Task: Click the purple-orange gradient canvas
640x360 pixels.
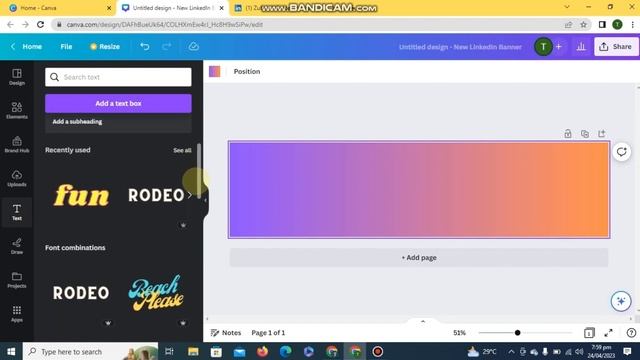Action: [419, 190]
